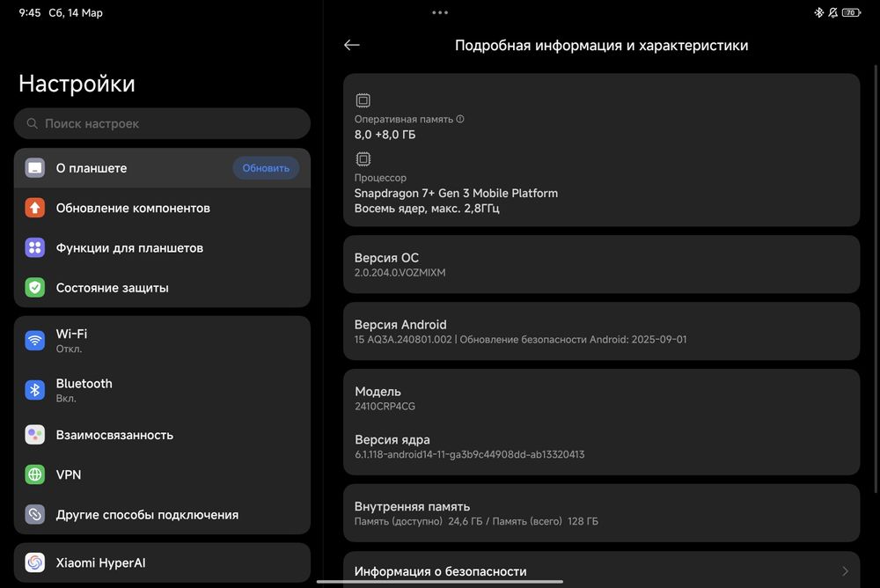Image resolution: width=880 pixels, height=588 pixels.
Task: Click the Откл. status under Wi-Fi
Action: point(69,349)
